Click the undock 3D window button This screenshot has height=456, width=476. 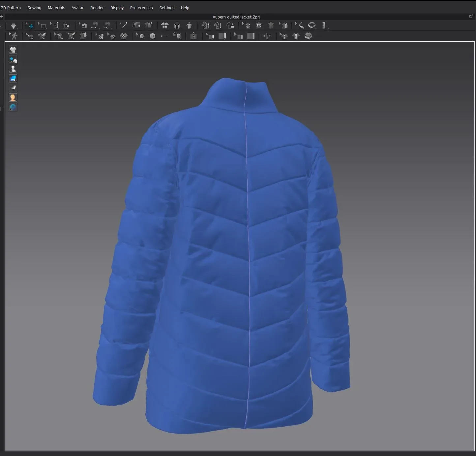click(x=471, y=16)
